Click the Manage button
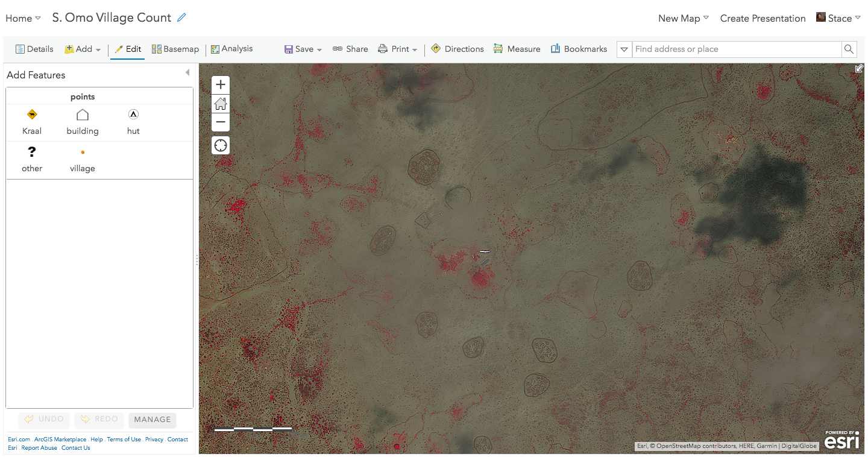The width and height of the screenshot is (868, 457). [x=153, y=420]
